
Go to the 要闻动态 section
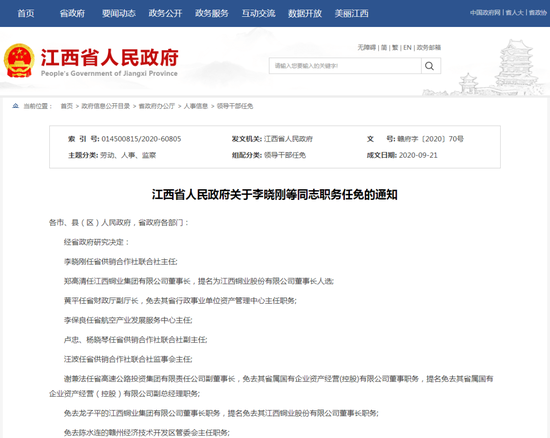click(x=119, y=13)
